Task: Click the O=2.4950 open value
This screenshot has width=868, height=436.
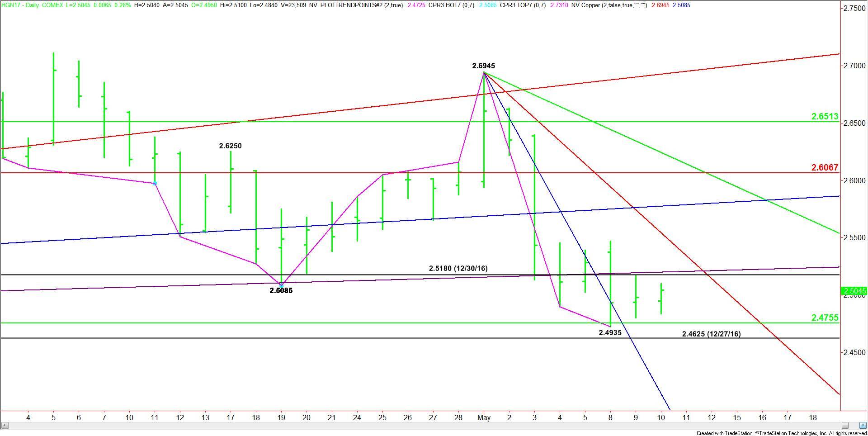Action: [204, 5]
